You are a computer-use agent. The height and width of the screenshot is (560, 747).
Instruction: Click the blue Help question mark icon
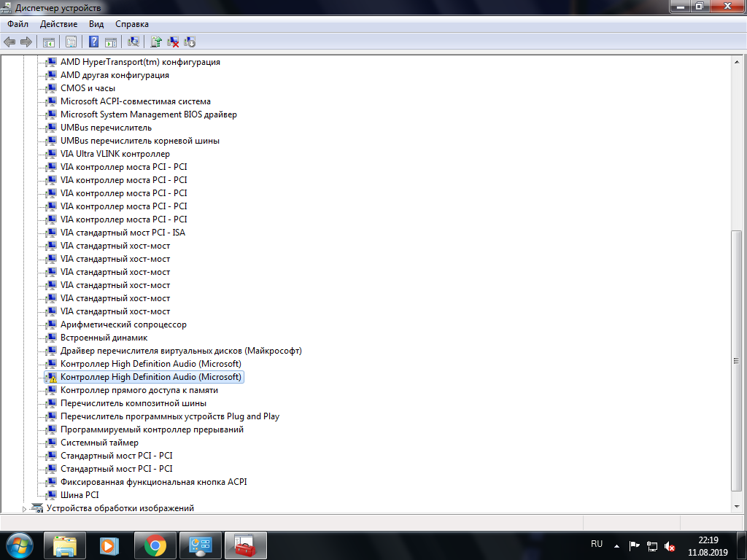[94, 42]
